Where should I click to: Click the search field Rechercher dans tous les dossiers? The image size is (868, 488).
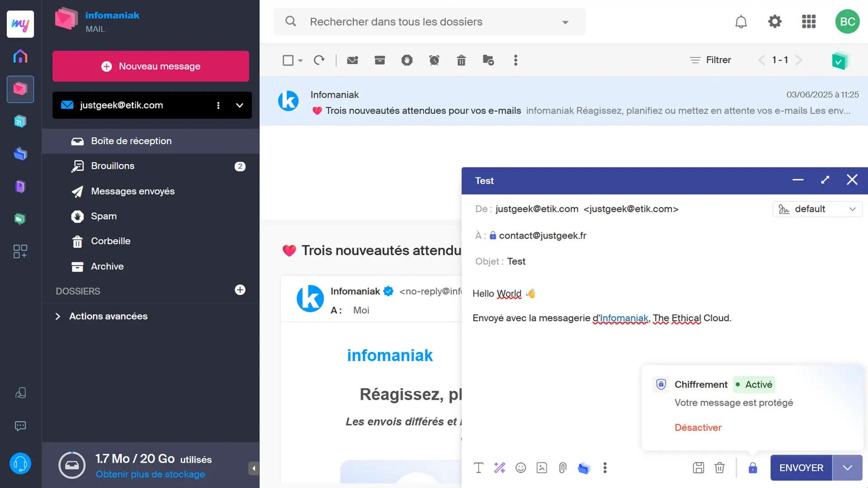pos(429,22)
